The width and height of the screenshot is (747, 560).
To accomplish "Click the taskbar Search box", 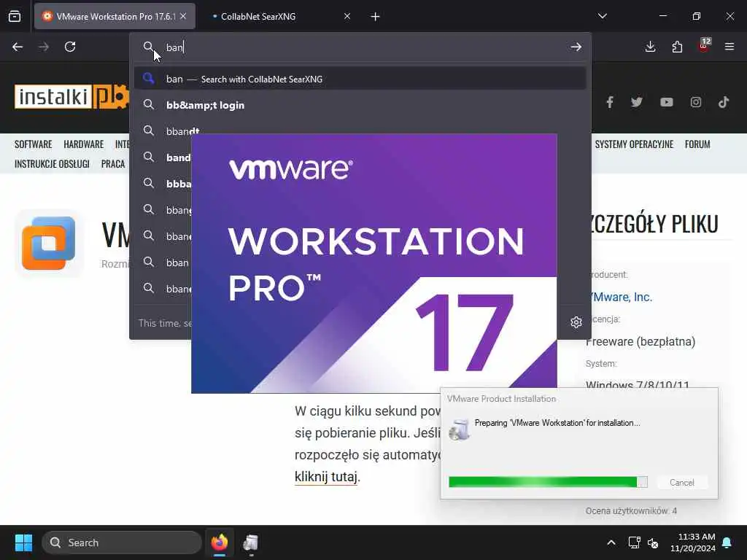I will point(122,542).
